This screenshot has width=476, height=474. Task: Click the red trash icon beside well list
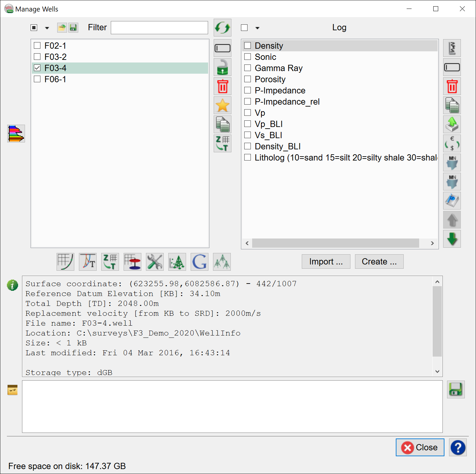223,87
